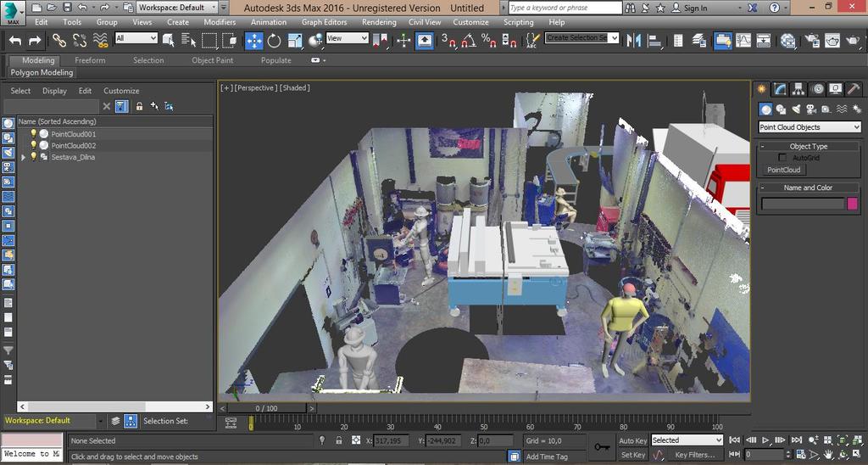868x465 pixels.
Task: Activate the Unlink Selection tool
Action: click(80, 41)
